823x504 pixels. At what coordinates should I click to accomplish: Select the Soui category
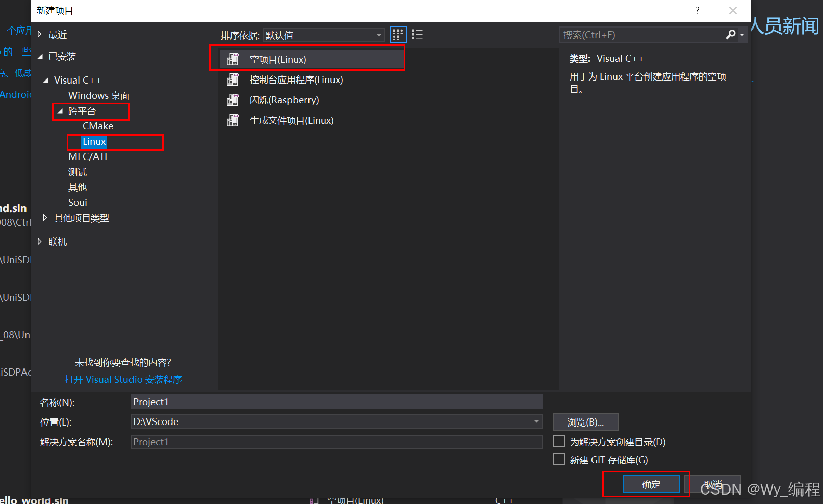click(78, 202)
